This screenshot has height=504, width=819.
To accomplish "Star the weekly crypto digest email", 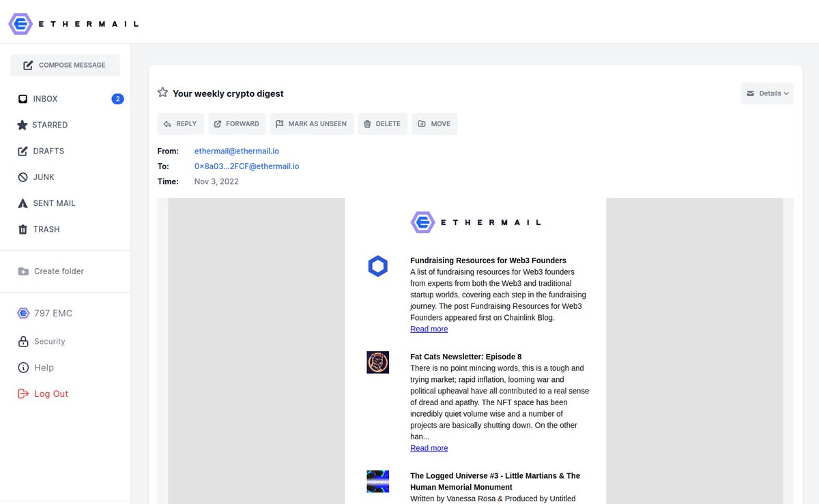I will point(162,91).
